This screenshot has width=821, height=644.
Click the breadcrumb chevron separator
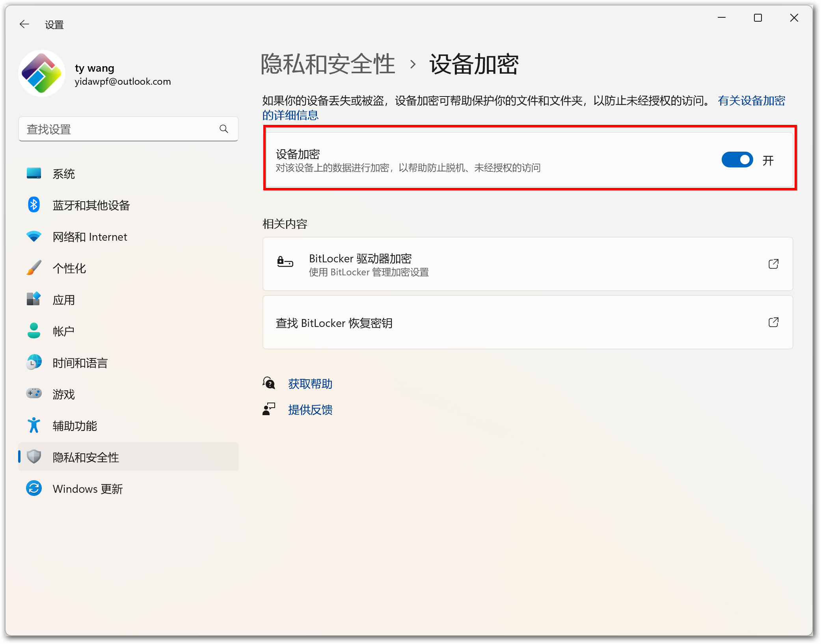pos(413,64)
